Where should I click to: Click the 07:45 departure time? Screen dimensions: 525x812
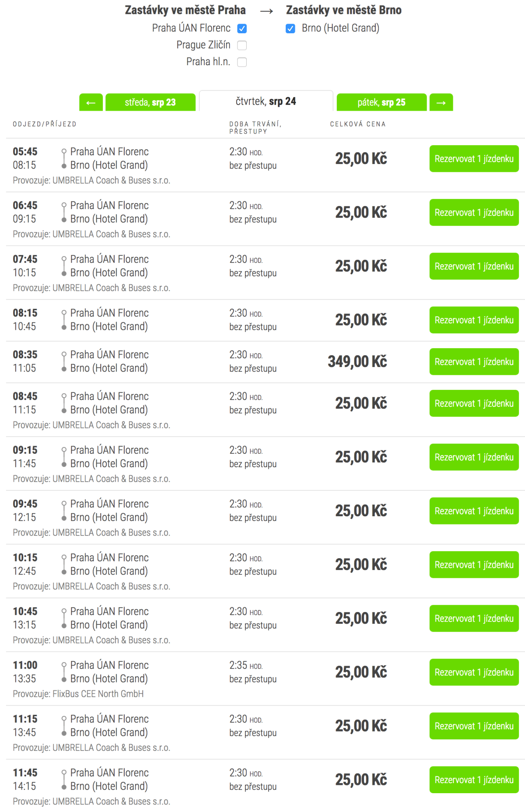25,259
